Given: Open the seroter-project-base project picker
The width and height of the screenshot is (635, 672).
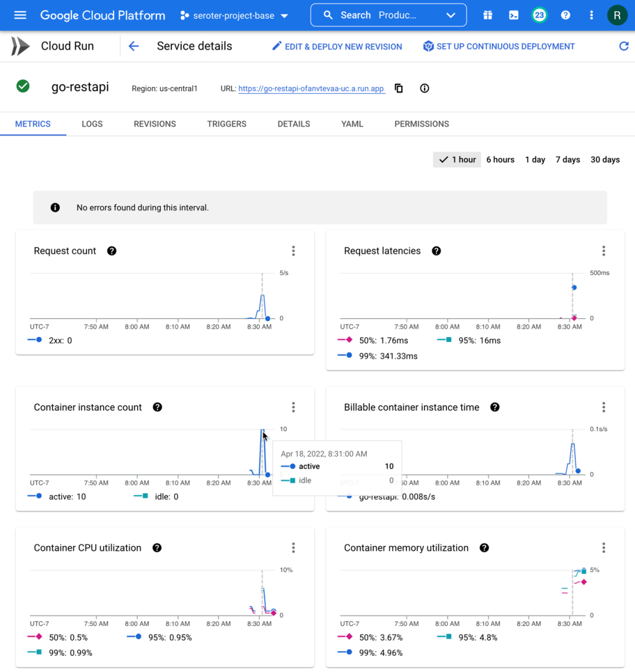Looking at the screenshot, I should [233, 15].
